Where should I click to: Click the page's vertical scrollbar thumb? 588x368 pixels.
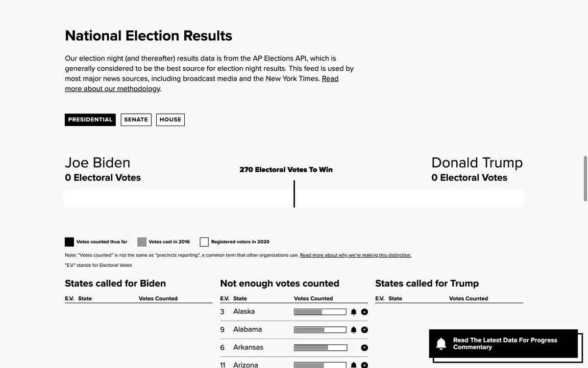point(585,179)
